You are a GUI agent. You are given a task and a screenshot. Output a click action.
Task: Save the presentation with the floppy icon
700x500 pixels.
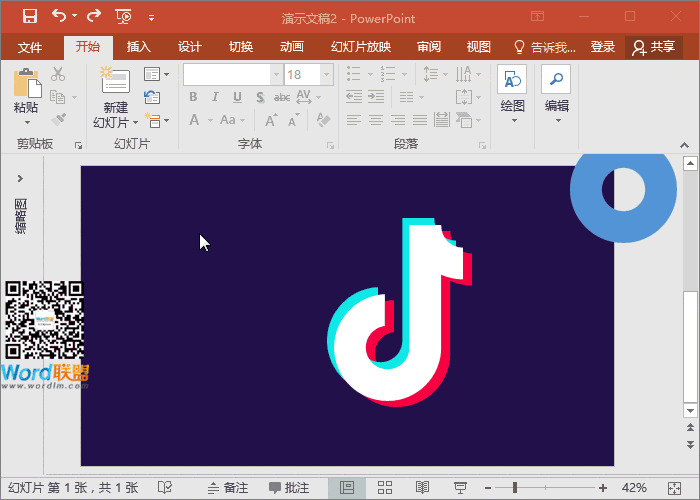click(x=30, y=17)
